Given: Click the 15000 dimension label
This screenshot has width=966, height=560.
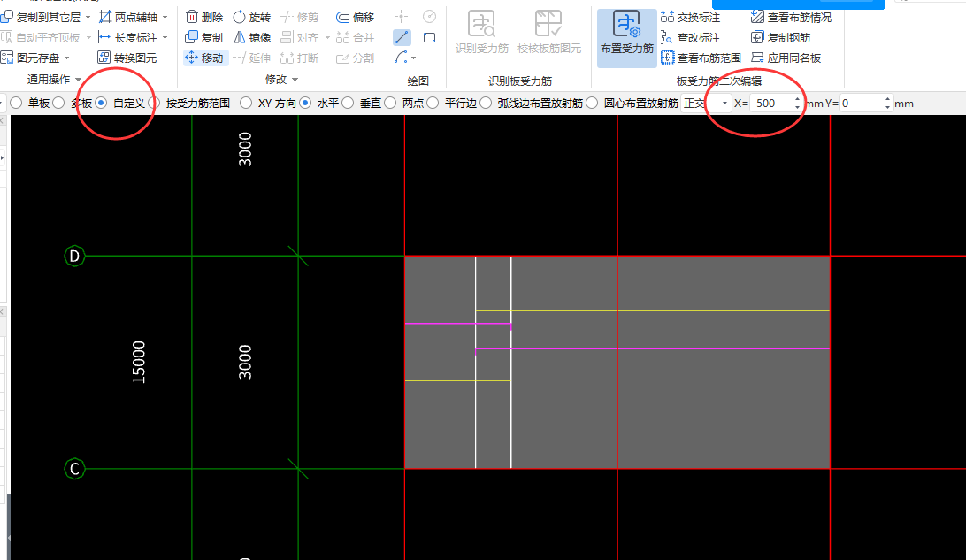Looking at the screenshot, I should [x=139, y=362].
